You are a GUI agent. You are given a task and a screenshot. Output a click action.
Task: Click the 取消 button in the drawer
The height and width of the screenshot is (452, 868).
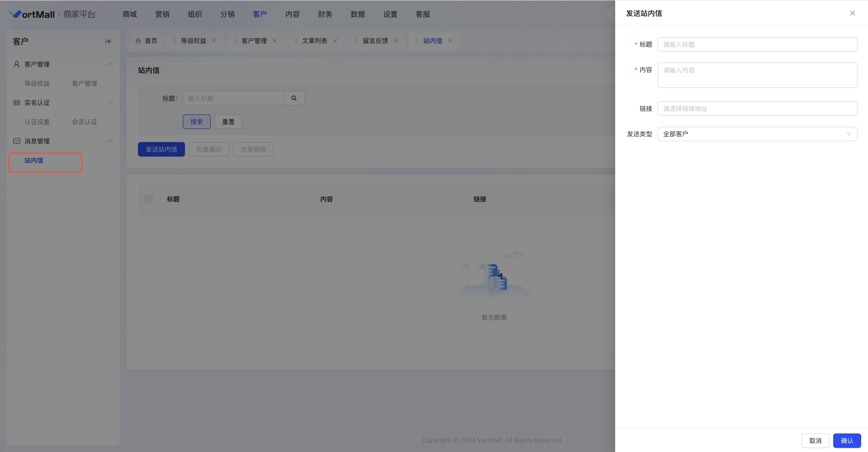(x=815, y=440)
